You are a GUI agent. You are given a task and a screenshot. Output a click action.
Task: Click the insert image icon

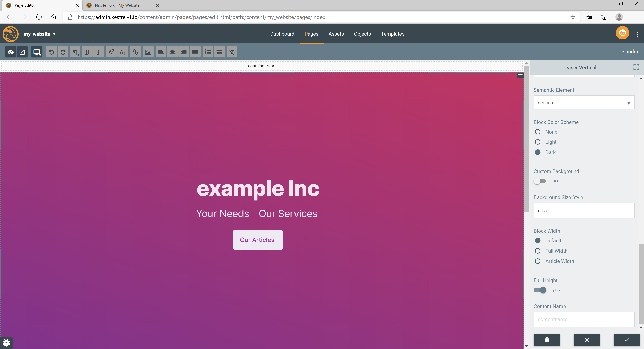(x=148, y=52)
